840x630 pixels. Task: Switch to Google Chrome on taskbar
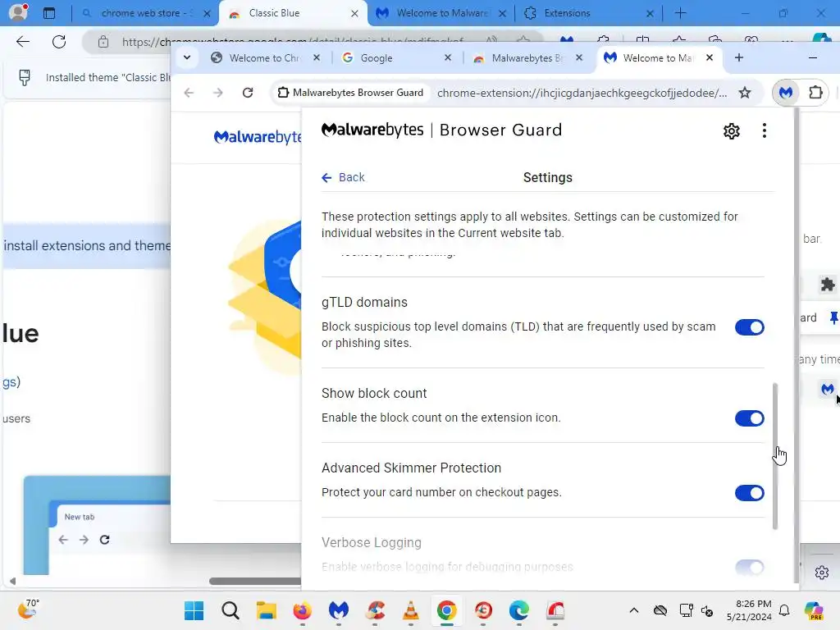click(447, 610)
